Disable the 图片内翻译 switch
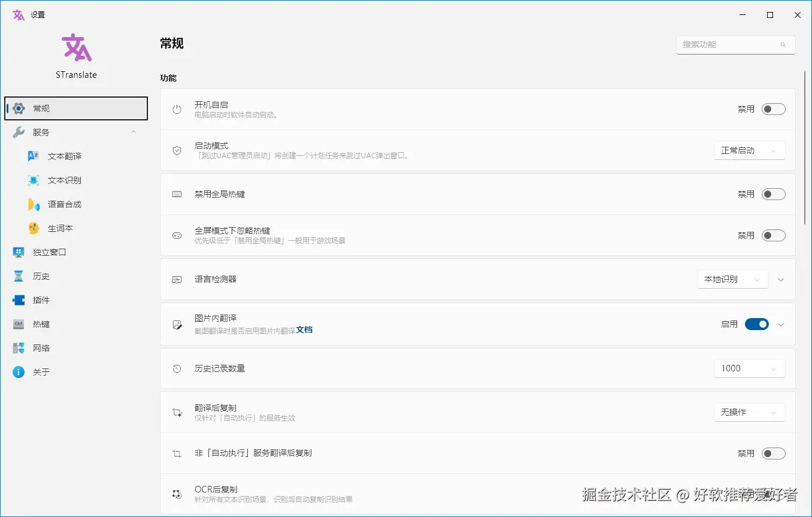Image resolution: width=812 pixels, height=517 pixels. click(x=757, y=324)
